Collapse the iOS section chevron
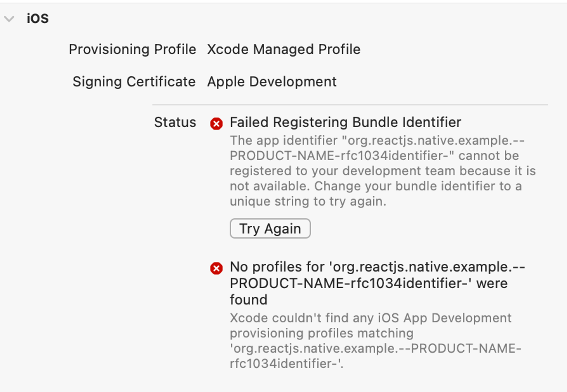Viewport: 567px width, 392px height. (9, 19)
